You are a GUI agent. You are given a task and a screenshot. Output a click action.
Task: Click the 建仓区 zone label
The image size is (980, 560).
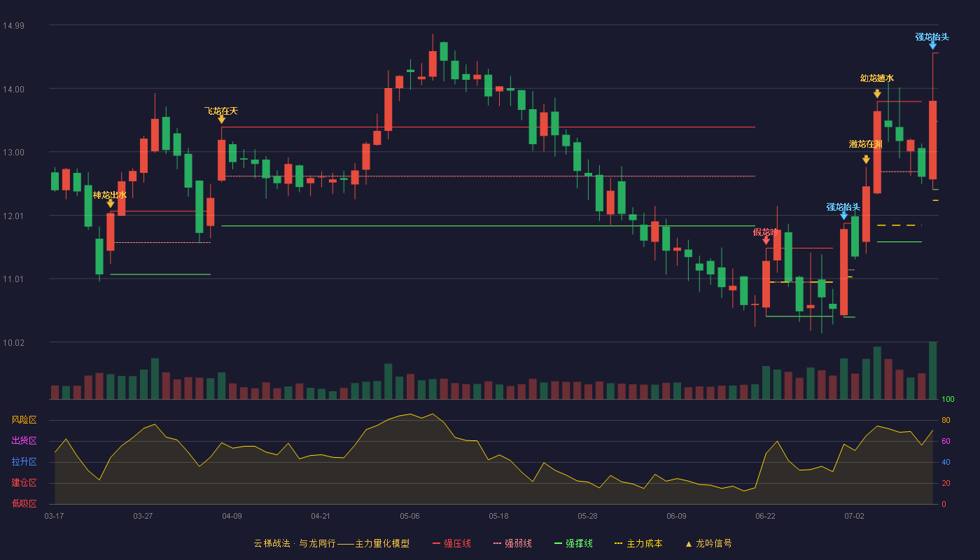click(24, 483)
